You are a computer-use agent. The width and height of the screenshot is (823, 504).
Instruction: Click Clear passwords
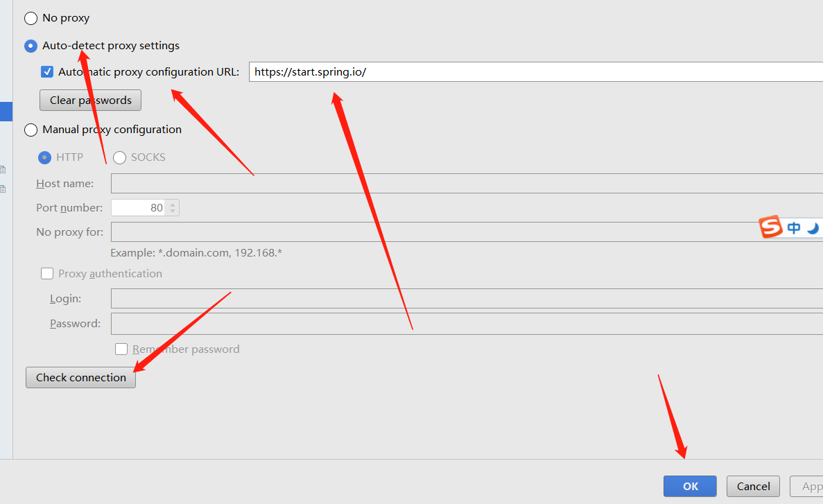pos(90,100)
